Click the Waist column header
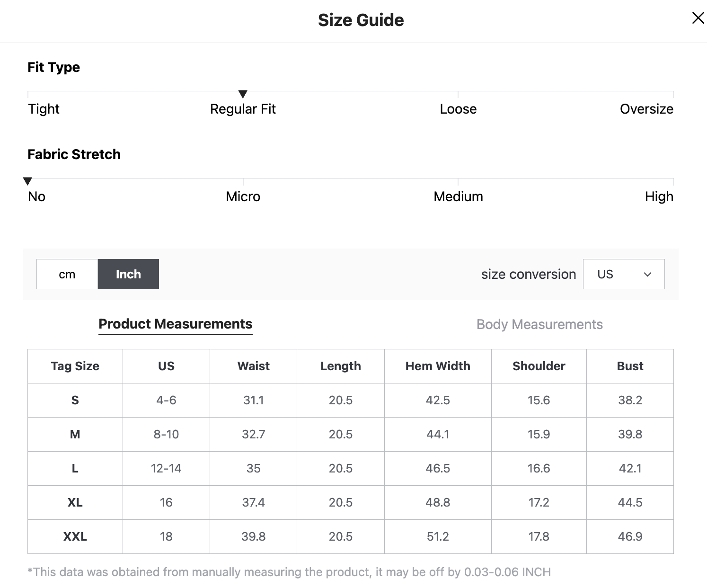 click(x=253, y=366)
